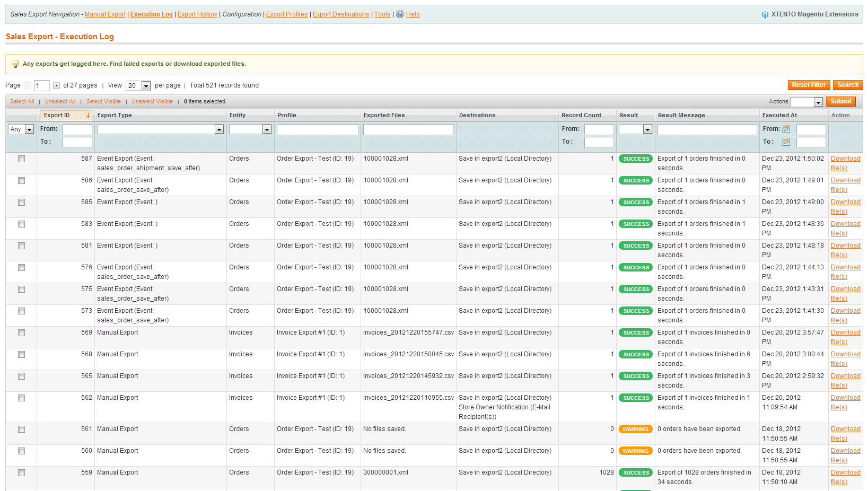Image resolution: width=868 pixels, height=491 pixels.
Task: Tick the checkbox for export 559
Action: tap(22, 473)
